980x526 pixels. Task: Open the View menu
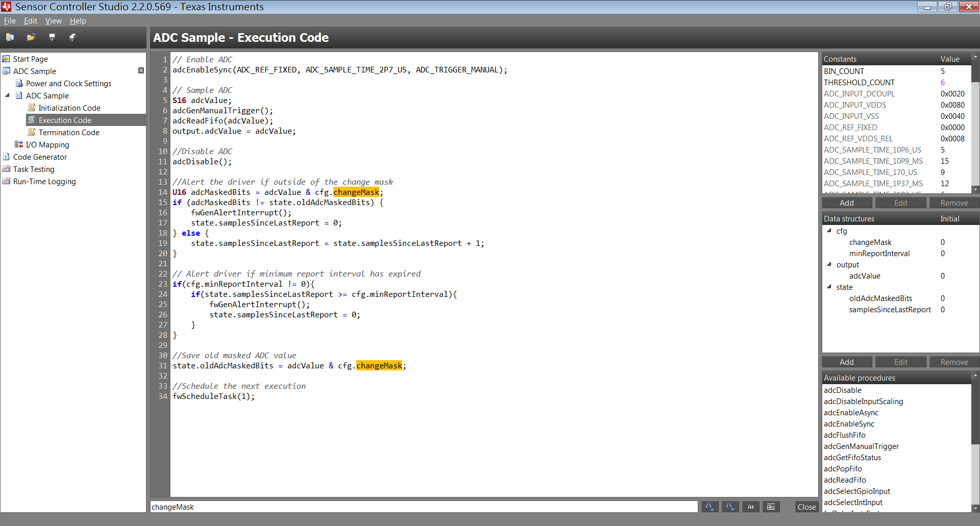tap(53, 21)
